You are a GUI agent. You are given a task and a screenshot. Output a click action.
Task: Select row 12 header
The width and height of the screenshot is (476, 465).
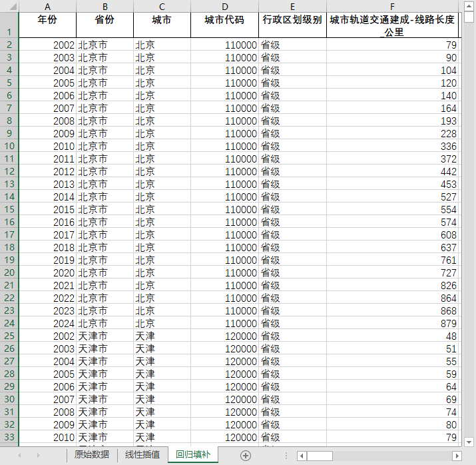click(x=9, y=171)
